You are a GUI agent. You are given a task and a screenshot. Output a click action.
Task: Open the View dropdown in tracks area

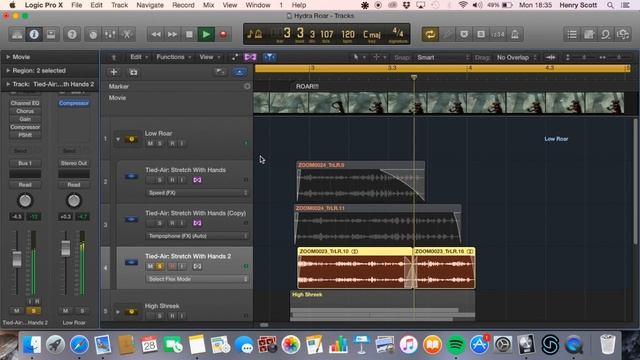tap(210, 57)
